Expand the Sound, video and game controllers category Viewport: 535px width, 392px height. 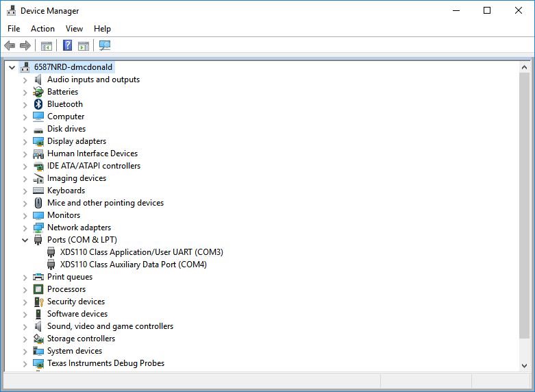click(25, 326)
